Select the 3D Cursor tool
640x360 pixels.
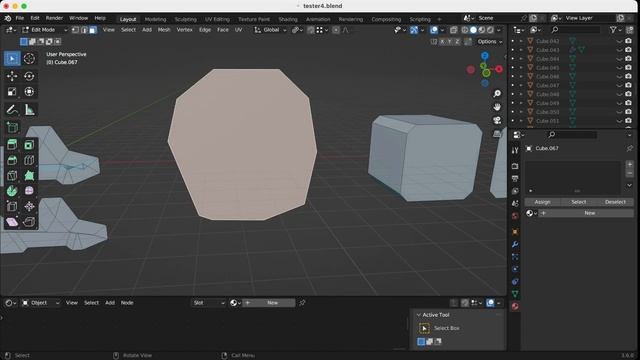click(x=29, y=59)
